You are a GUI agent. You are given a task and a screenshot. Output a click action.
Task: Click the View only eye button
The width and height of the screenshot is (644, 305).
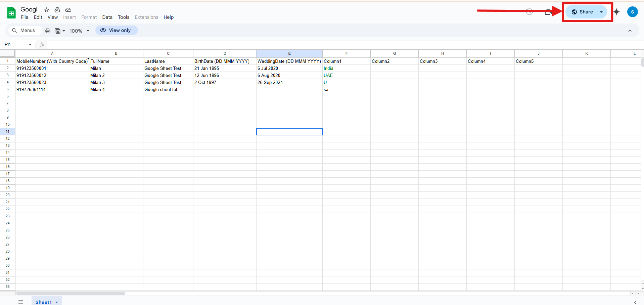[117, 30]
